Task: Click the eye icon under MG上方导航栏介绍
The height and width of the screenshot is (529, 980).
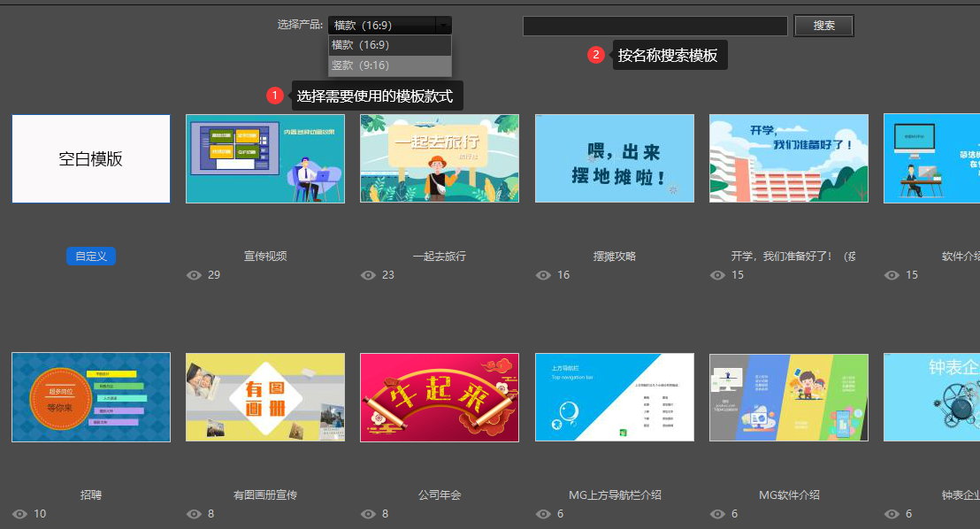Action: pyautogui.click(x=543, y=514)
